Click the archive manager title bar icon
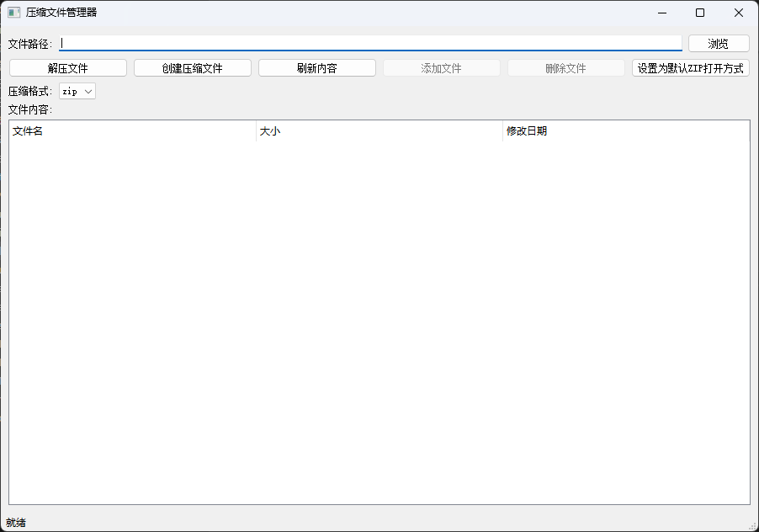The image size is (759, 532). (13, 13)
